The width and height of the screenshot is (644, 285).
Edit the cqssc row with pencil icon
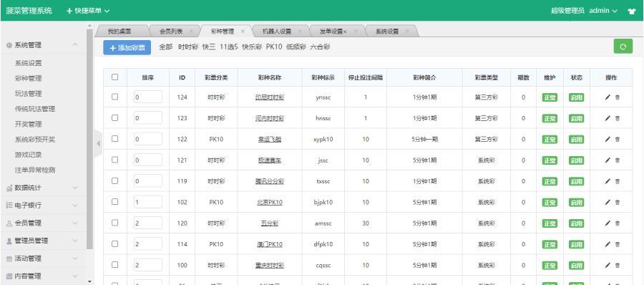[608, 265]
